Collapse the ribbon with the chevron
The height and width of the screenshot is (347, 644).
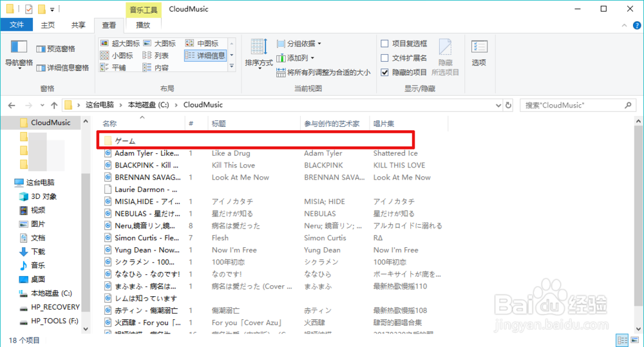tap(624, 26)
